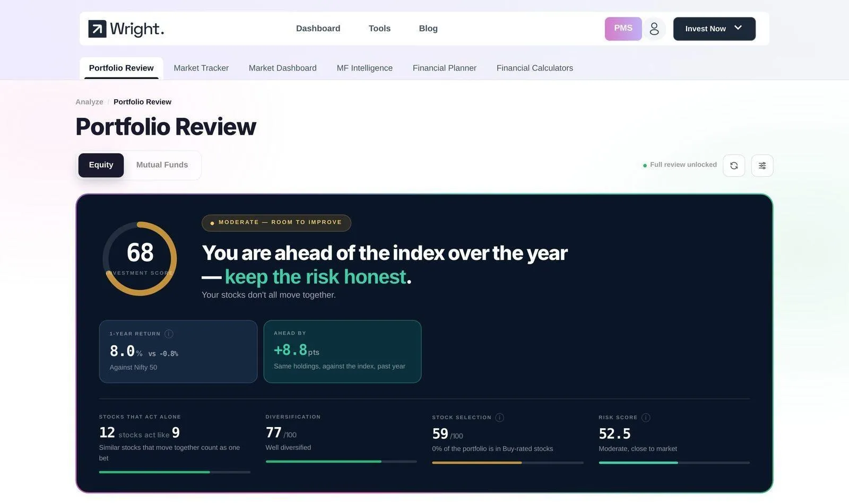Click the Risk Score progress bar
849x504 pixels.
point(674,463)
